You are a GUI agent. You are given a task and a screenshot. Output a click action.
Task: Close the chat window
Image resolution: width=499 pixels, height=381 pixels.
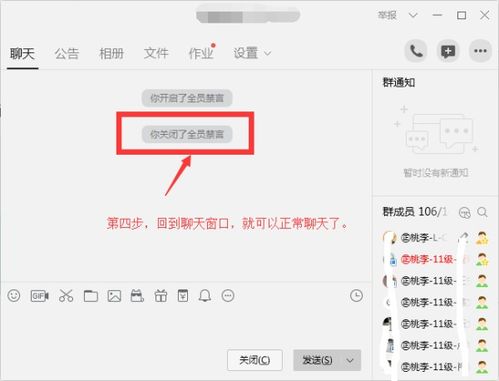click(485, 15)
